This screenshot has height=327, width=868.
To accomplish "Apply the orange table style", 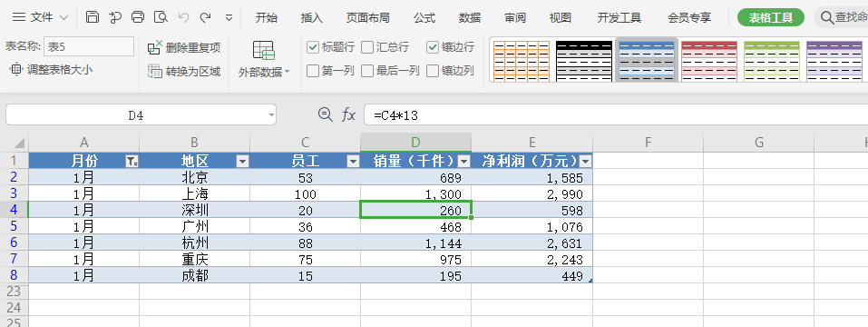I will [x=522, y=61].
